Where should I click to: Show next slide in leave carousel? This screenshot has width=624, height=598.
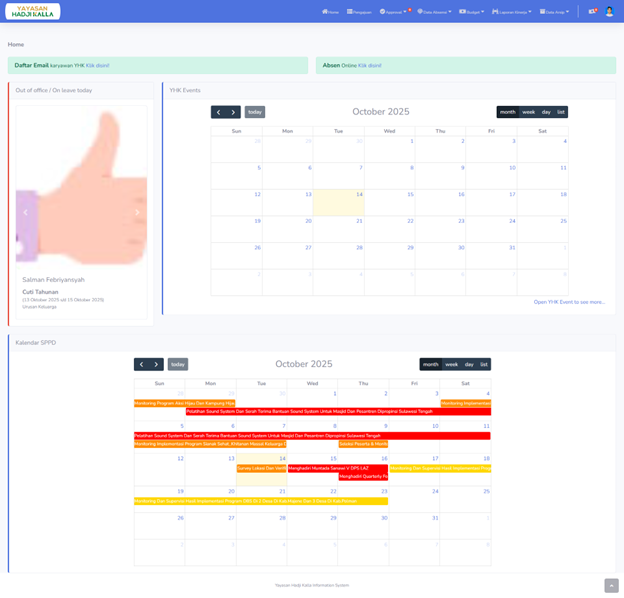click(138, 212)
